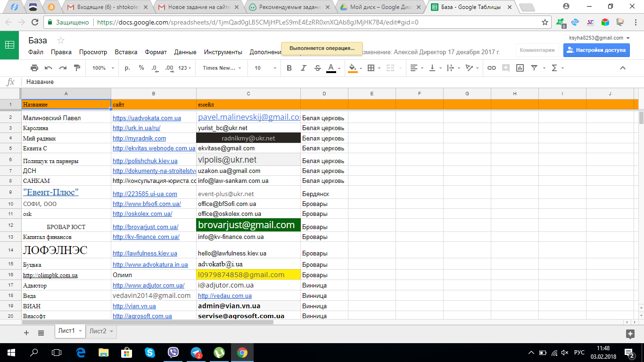Click the Настройки доступа share button
This screenshot has width=644, height=362.
(596, 50)
